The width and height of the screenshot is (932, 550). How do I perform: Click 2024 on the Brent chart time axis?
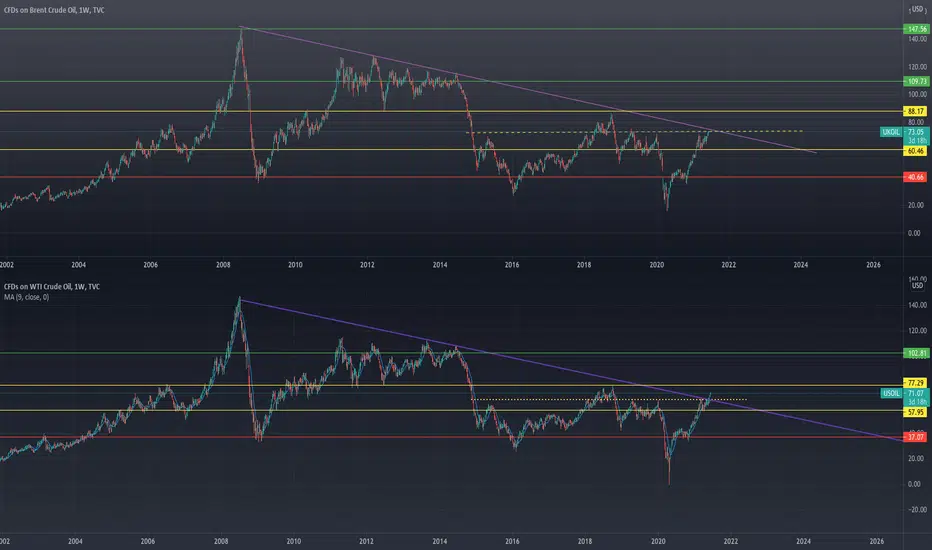coord(801,265)
